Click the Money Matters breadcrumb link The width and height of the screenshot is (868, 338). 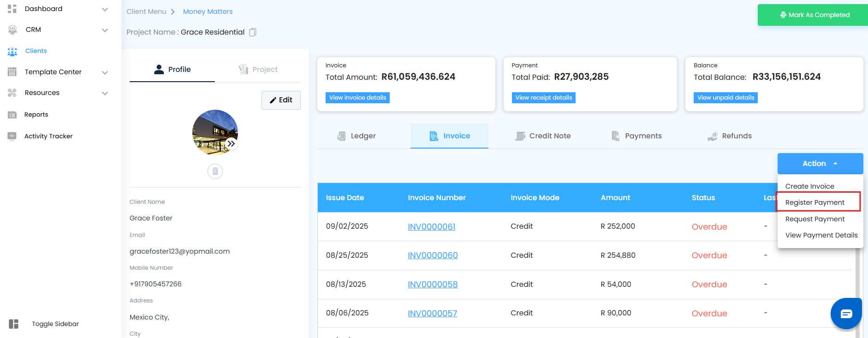point(208,12)
